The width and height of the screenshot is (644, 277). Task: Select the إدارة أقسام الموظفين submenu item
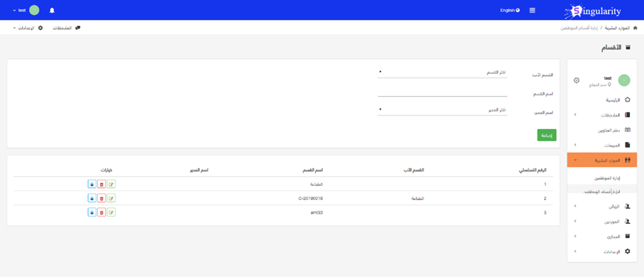click(602, 191)
